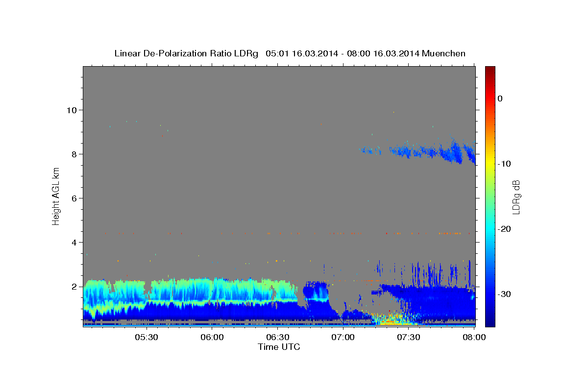
Task: Click the 07:00 time tick label
Action: tap(343, 338)
